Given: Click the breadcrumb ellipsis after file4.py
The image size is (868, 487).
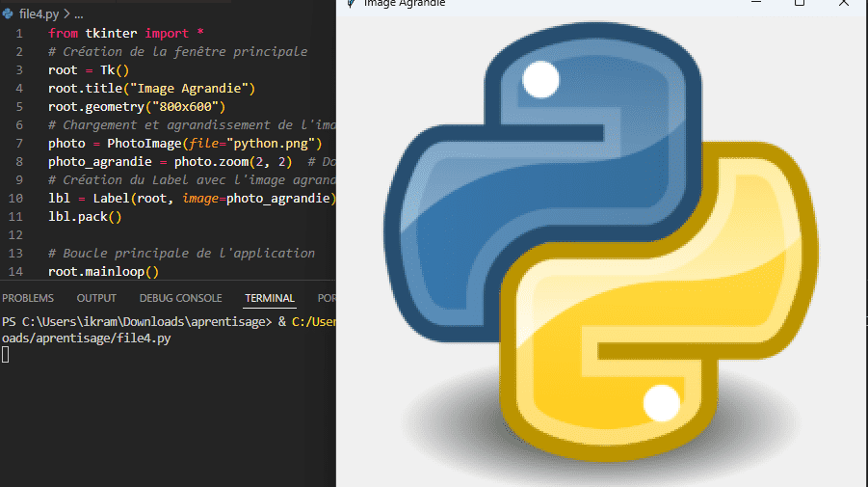Looking at the screenshot, I should (79, 14).
